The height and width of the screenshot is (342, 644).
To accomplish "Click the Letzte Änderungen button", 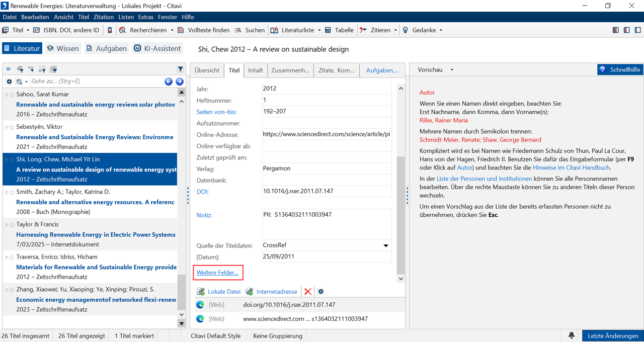I will point(612,335).
